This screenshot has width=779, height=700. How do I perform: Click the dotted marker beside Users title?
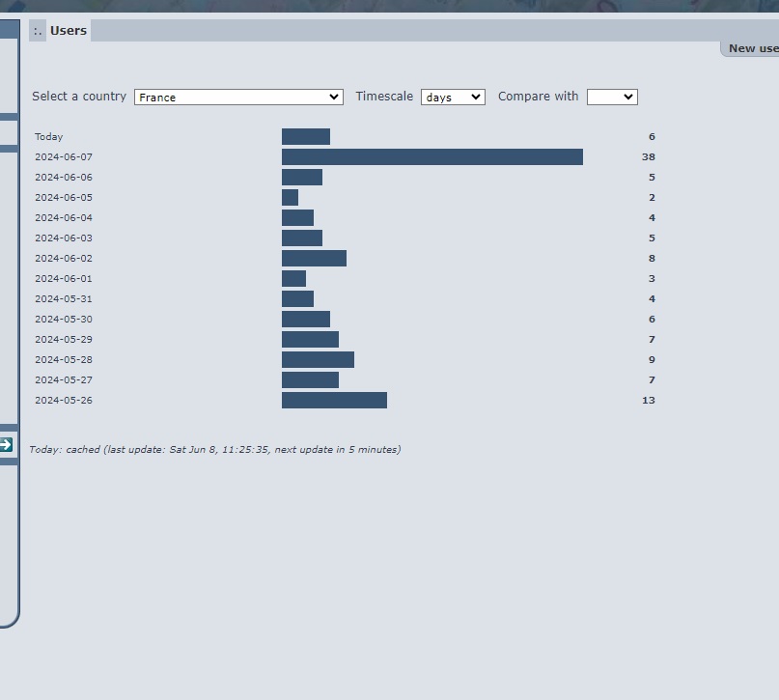pos(38,31)
